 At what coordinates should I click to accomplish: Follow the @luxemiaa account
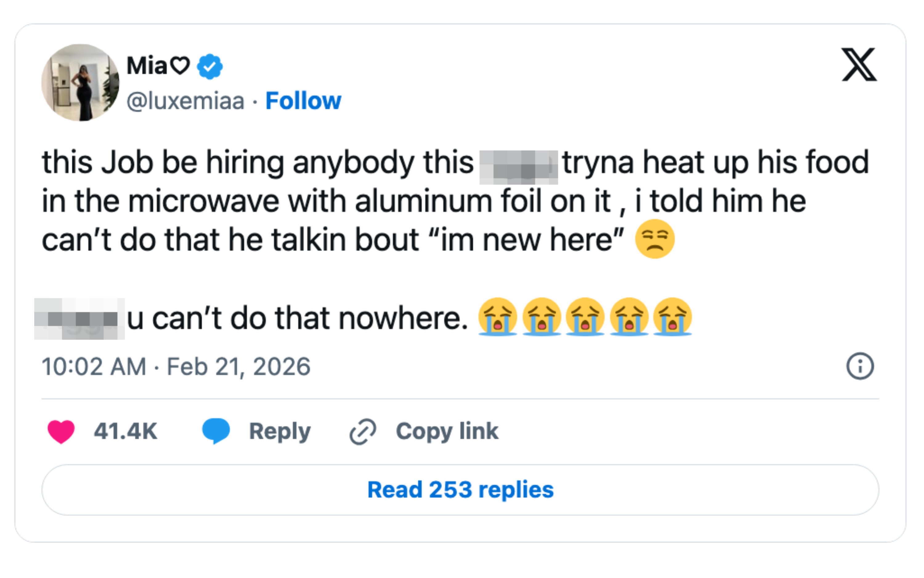pos(303,101)
